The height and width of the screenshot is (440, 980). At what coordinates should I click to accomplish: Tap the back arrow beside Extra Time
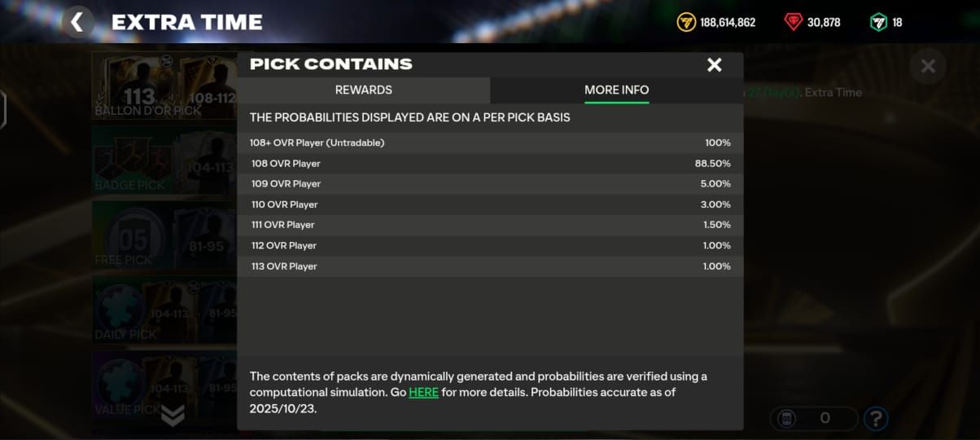click(x=77, y=22)
